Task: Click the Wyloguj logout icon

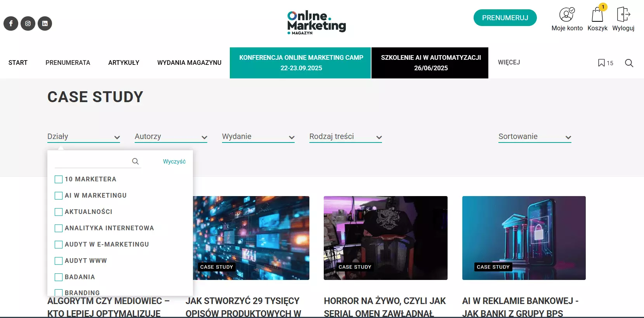Action: click(623, 14)
